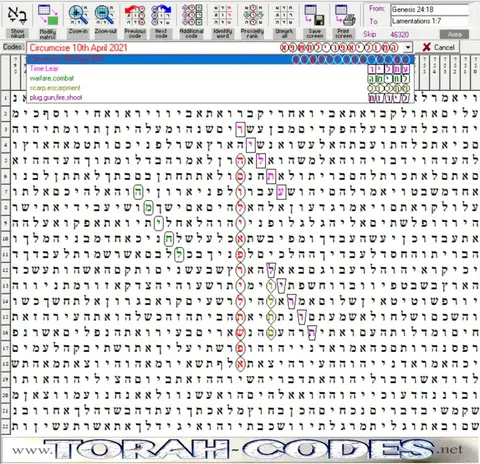Click the red circled letter in row 5
This screenshot has height=464, width=480.
[x=240, y=161]
